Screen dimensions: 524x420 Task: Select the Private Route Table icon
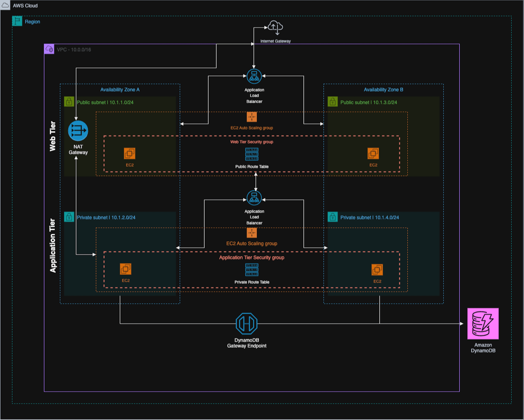click(252, 270)
